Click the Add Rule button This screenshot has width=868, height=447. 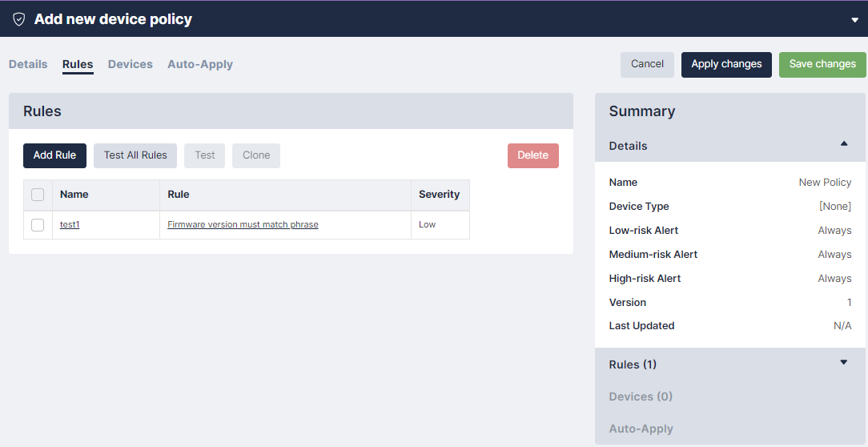click(54, 155)
